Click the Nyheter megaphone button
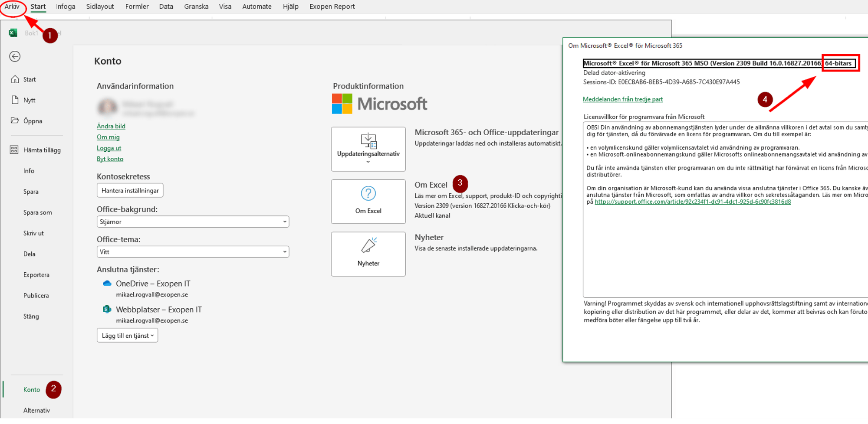This screenshot has width=868, height=424. [x=368, y=254]
